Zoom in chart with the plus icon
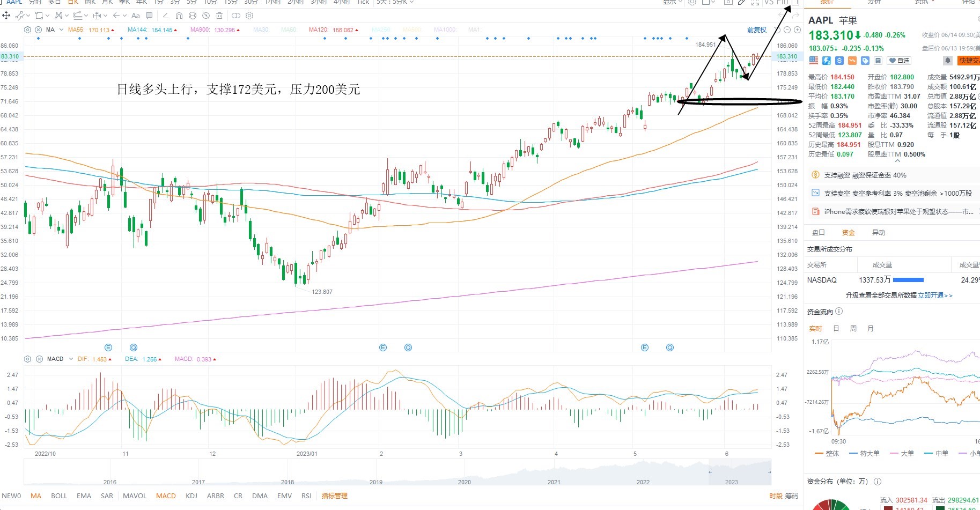This screenshot has height=510, width=980. (x=797, y=30)
